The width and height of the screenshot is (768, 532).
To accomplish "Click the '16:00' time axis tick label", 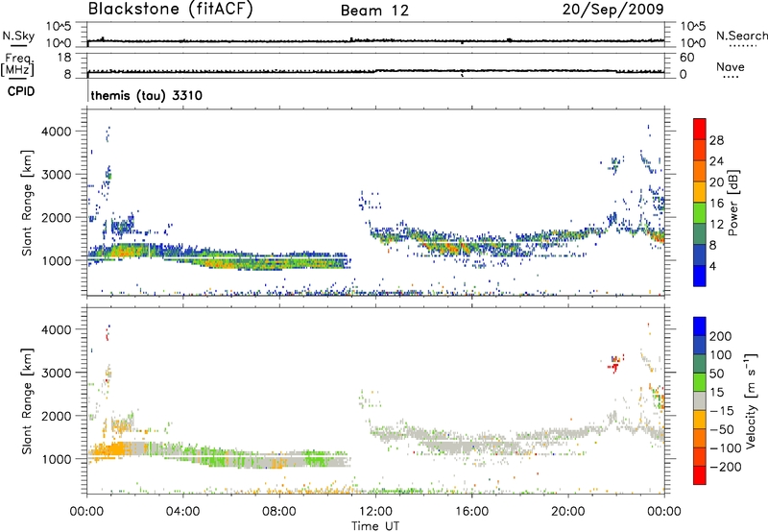I will (471, 512).
